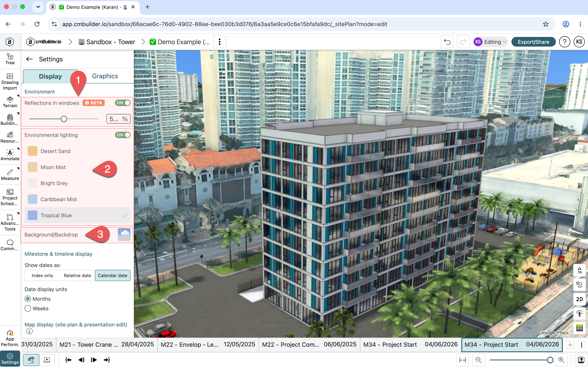Open milestone bar three-dot menu

(x=581, y=345)
